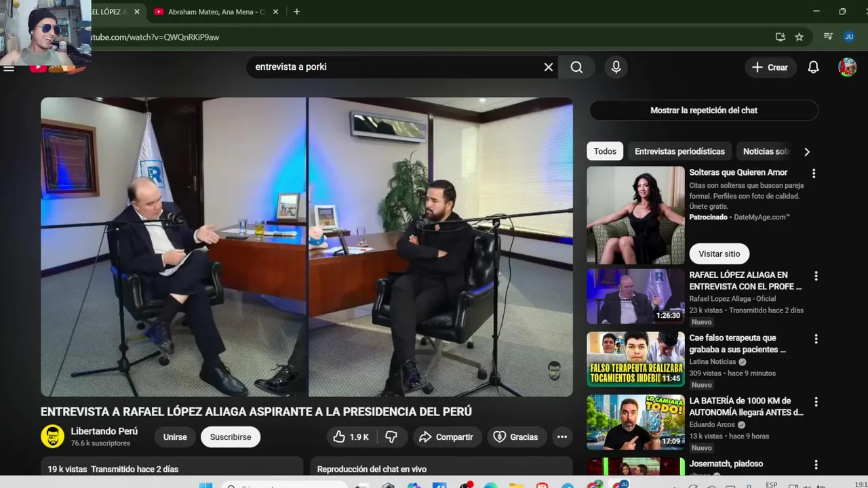
Task: Open the browser media control icon
Action: (x=828, y=37)
